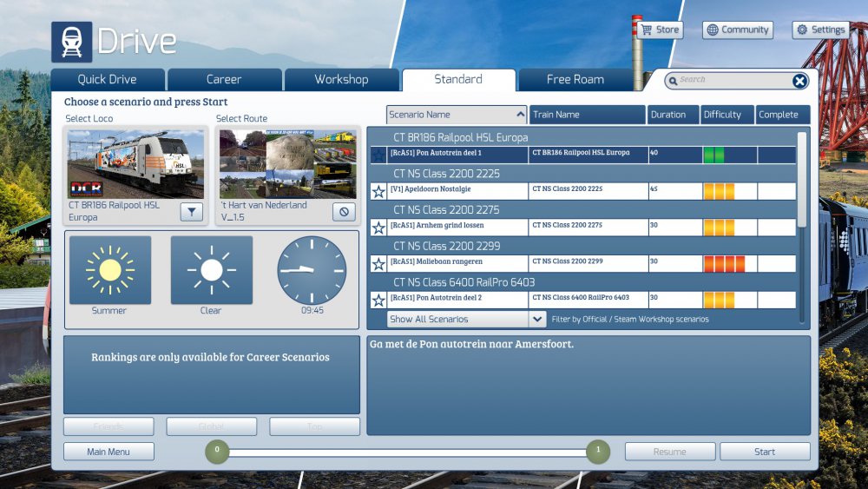Sort by Scenario Name column arrow
The image size is (868, 489).
[x=520, y=115]
